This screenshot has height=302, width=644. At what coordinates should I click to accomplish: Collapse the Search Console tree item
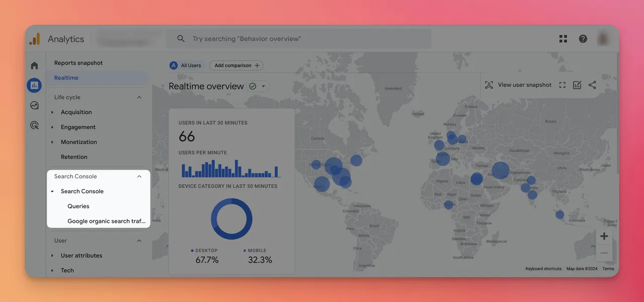pyautogui.click(x=52, y=191)
